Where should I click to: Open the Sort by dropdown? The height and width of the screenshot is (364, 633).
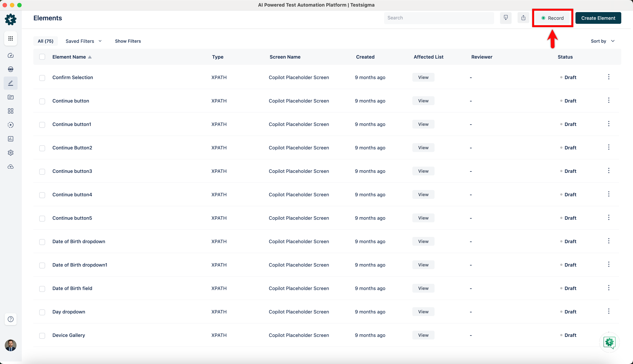pos(602,41)
